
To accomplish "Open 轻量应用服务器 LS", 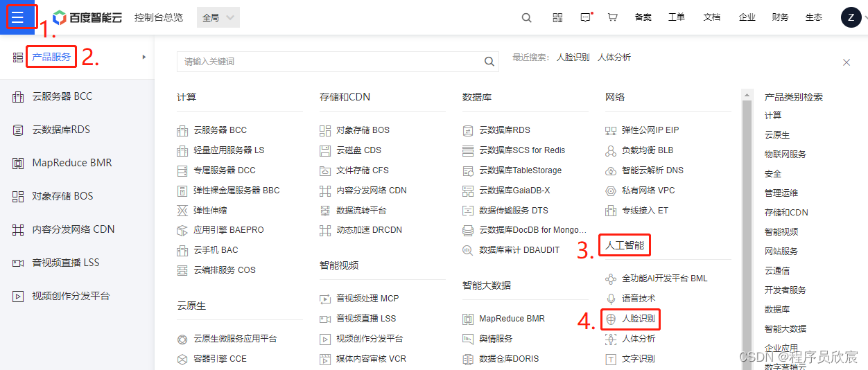I will [229, 150].
